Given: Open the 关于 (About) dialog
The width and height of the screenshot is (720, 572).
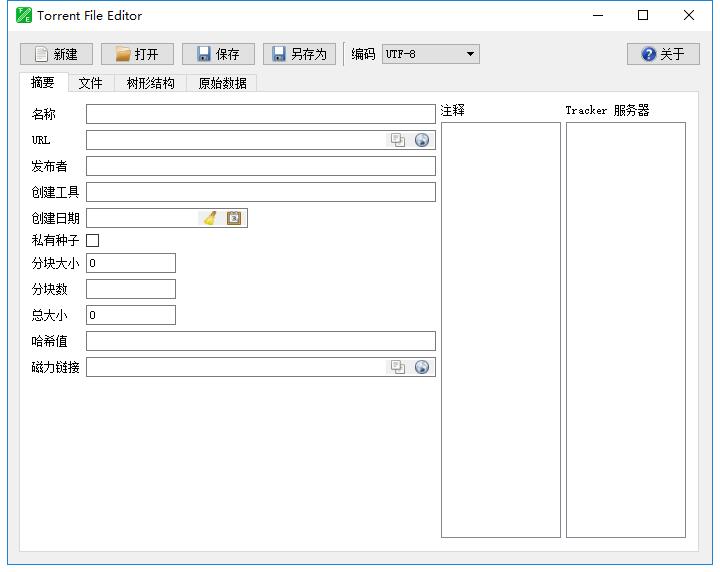Looking at the screenshot, I should click(663, 54).
